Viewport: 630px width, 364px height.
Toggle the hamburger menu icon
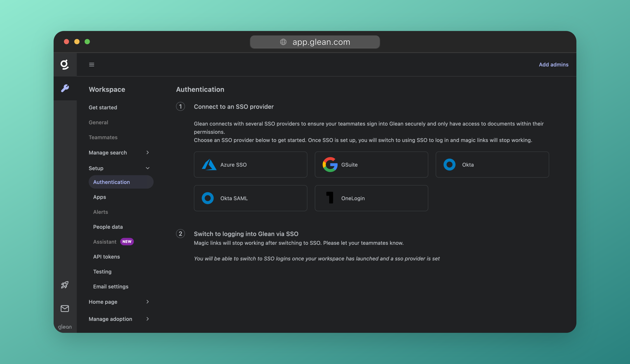tap(91, 64)
